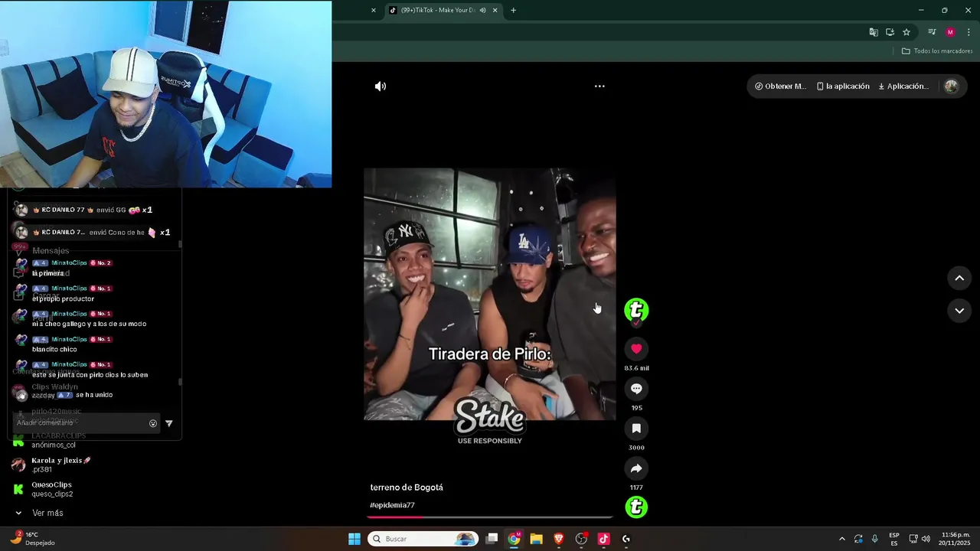The width and height of the screenshot is (980, 551).
Task: Open the emoji picker in comment box
Action: point(153,423)
